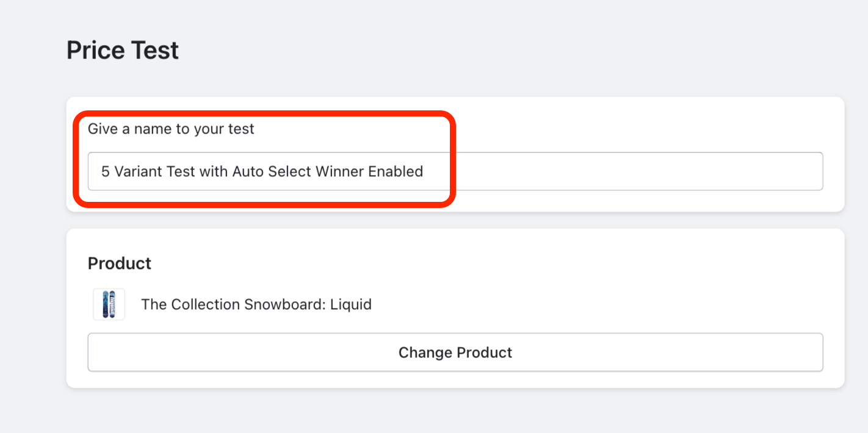Click the 'Product' section heading

click(x=120, y=263)
